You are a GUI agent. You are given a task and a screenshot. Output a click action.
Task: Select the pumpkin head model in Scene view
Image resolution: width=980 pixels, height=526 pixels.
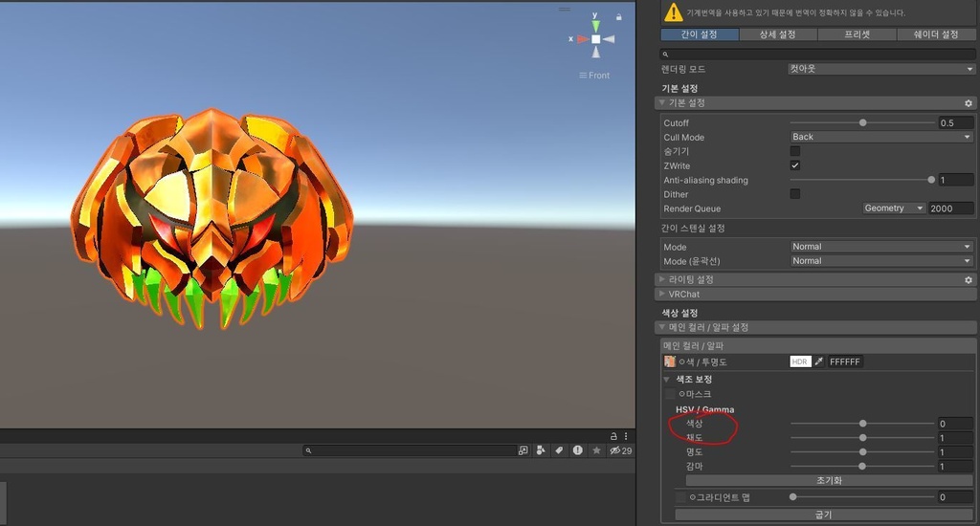click(x=212, y=219)
